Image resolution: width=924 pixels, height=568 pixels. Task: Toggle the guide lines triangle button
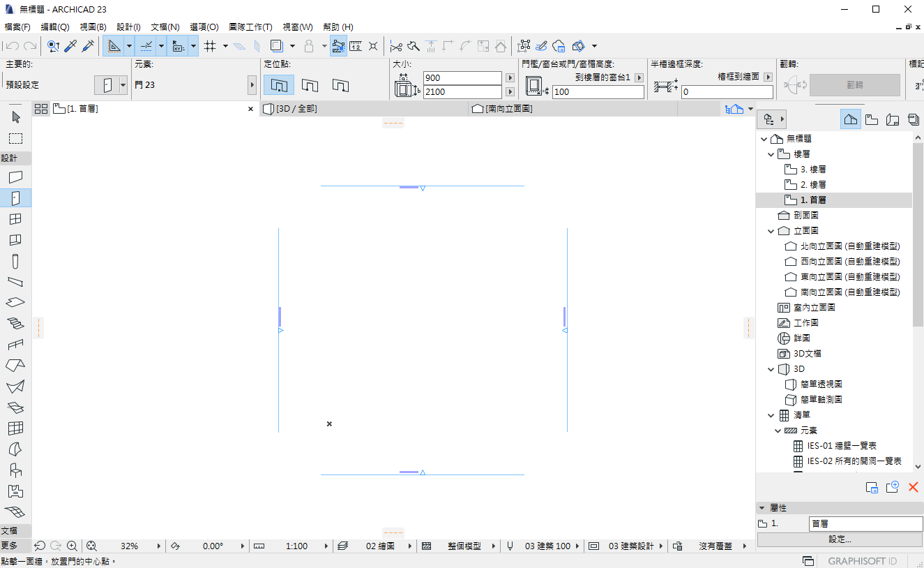click(x=114, y=46)
